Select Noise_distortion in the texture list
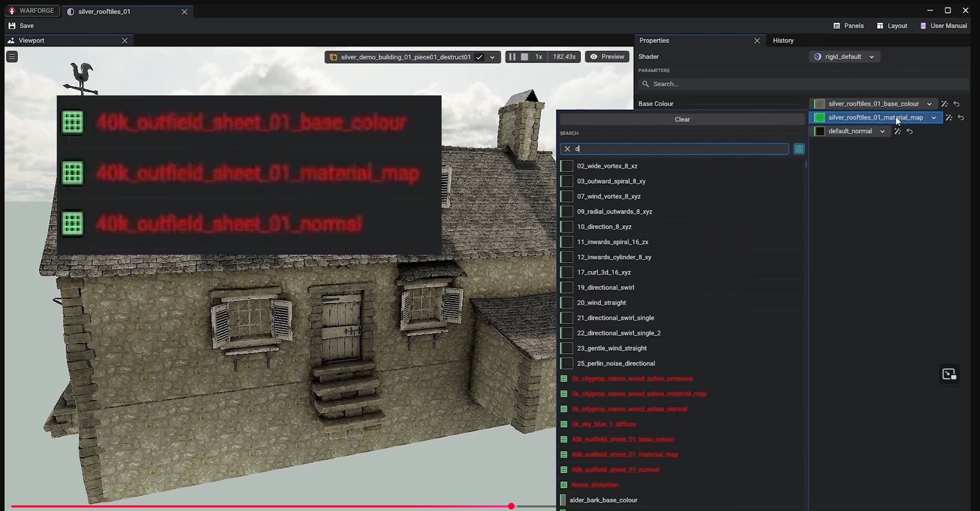This screenshot has width=980, height=511. coord(682,486)
